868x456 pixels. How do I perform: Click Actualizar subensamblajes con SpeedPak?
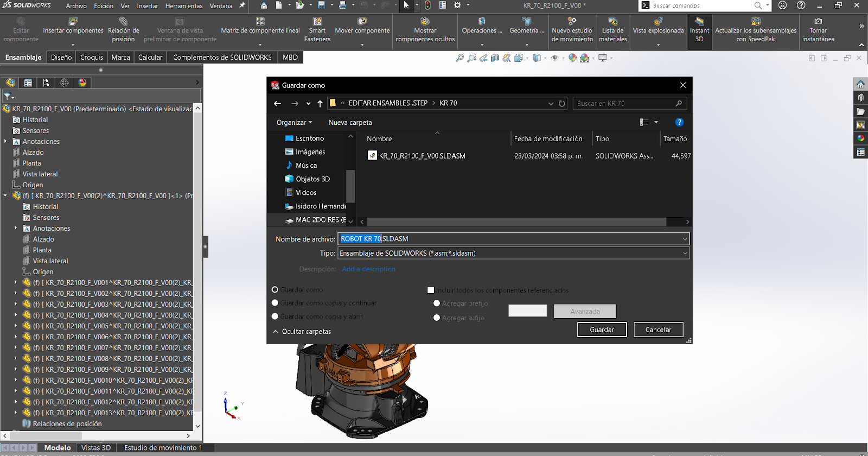[756, 30]
